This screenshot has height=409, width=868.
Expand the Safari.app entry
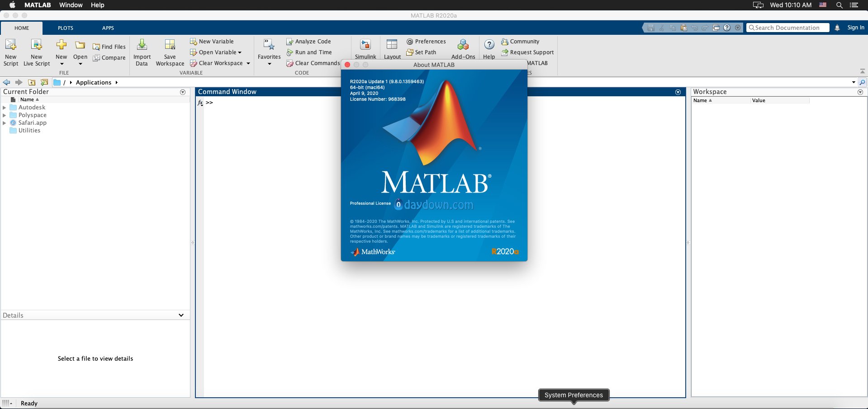pyautogui.click(x=5, y=123)
